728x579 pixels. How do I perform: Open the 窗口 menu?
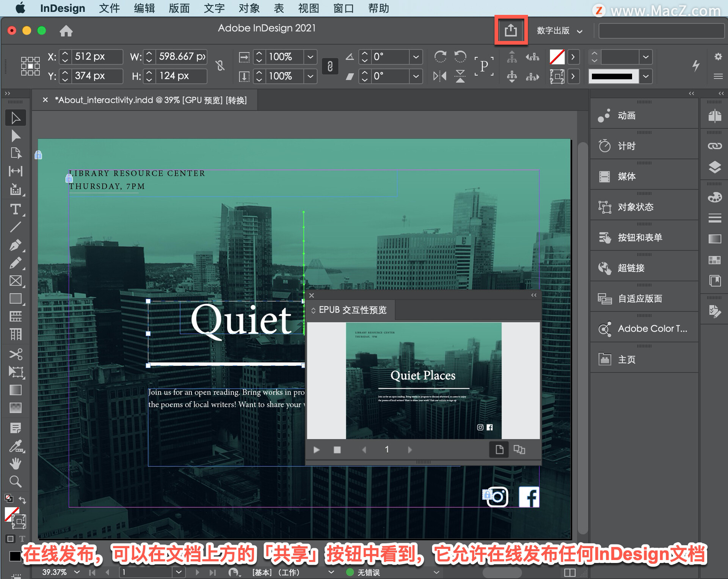click(342, 8)
